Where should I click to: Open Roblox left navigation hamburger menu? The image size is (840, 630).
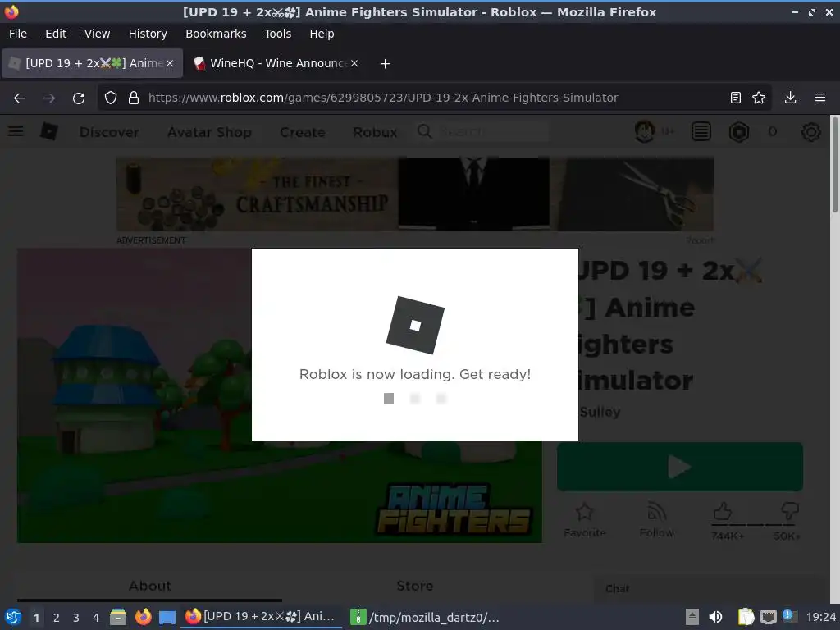click(16, 131)
